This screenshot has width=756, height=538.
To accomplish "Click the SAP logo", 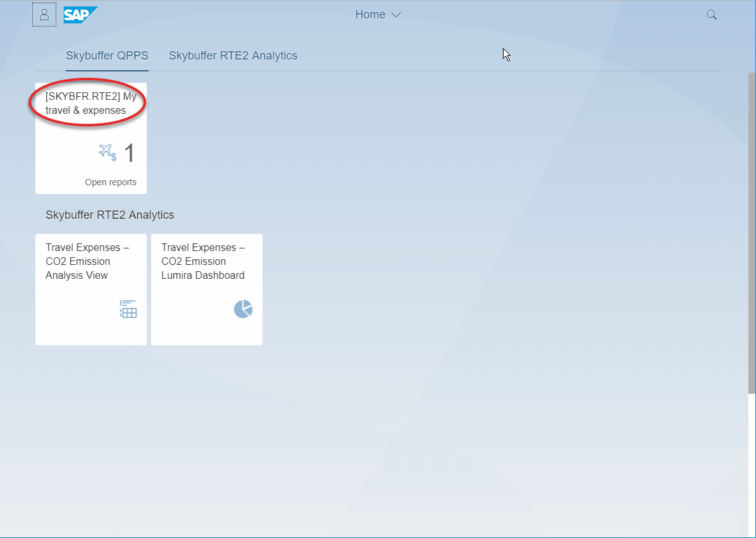I will [x=80, y=15].
